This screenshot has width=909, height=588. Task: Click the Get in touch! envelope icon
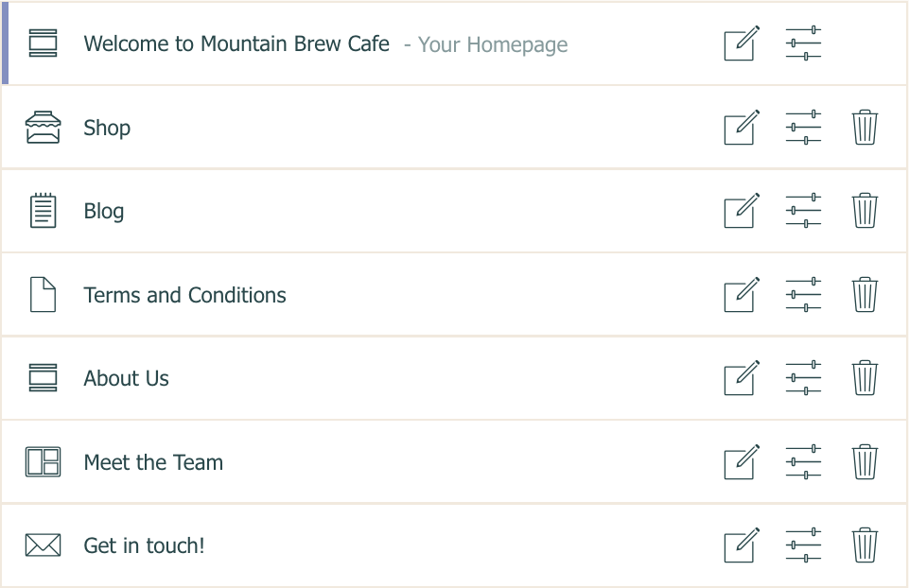click(x=43, y=545)
